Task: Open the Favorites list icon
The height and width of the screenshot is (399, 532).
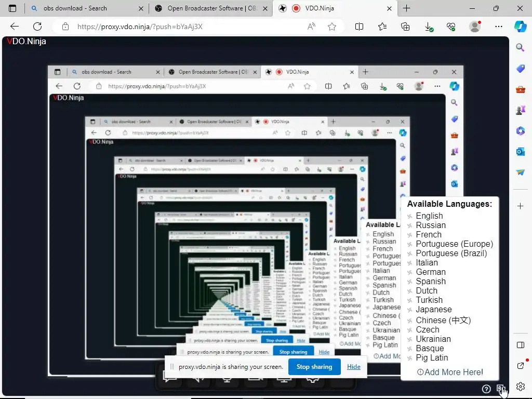Action: (x=382, y=26)
